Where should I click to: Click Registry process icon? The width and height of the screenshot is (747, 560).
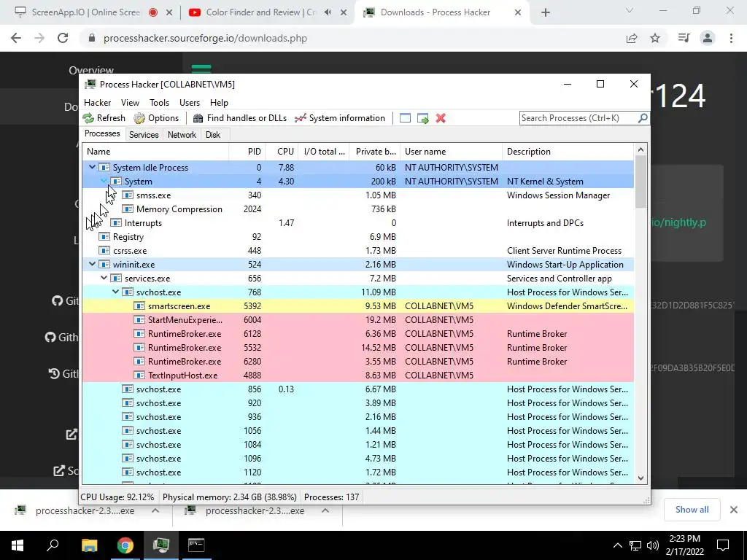104,237
